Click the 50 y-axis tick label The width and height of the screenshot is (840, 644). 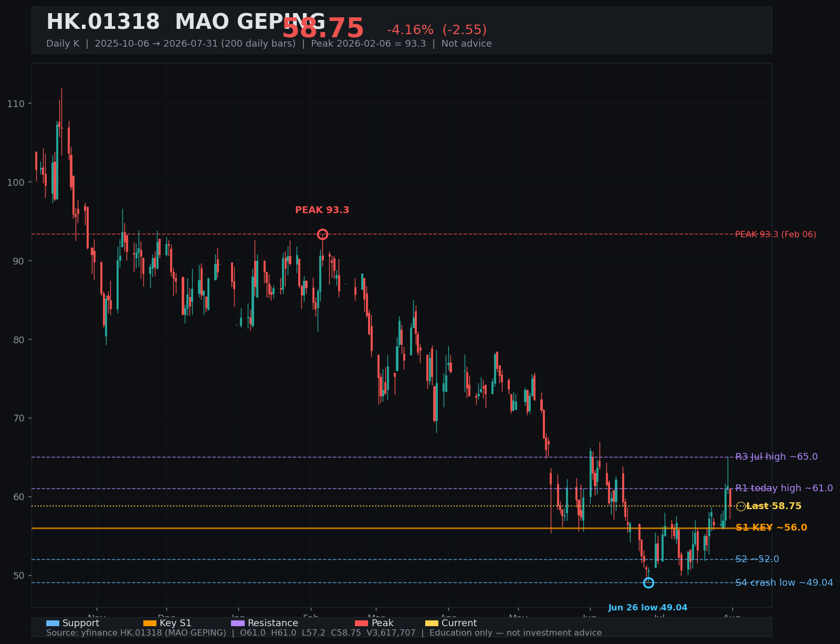coord(18,576)
